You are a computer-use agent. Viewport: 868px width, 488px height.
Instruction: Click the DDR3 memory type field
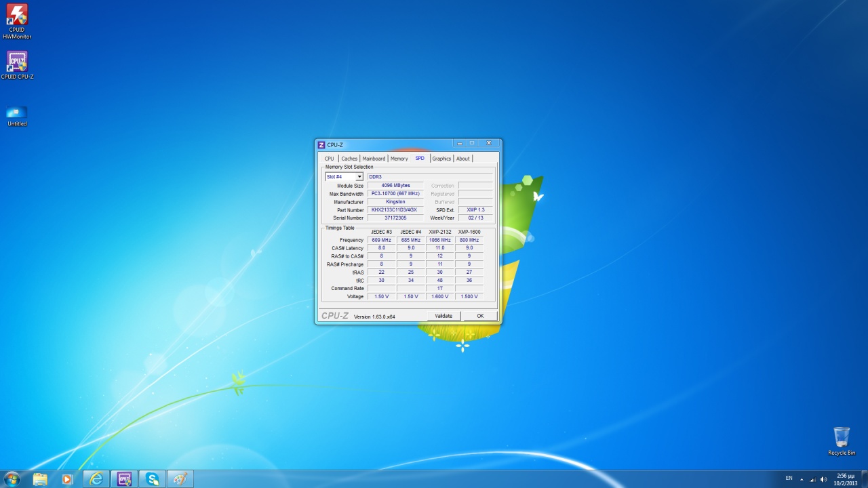(x=430, y=177)
